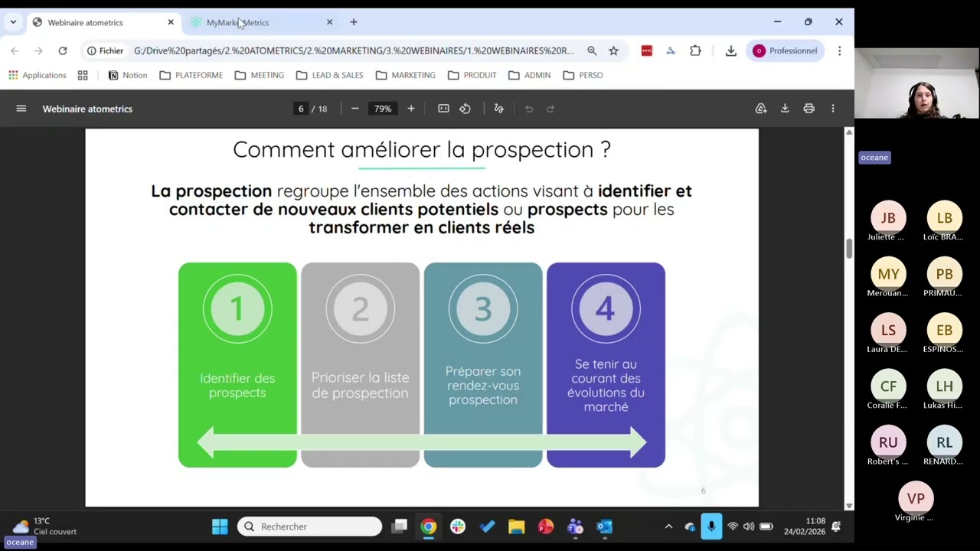
Task: Click the URL address field
Action: point(354,51)
